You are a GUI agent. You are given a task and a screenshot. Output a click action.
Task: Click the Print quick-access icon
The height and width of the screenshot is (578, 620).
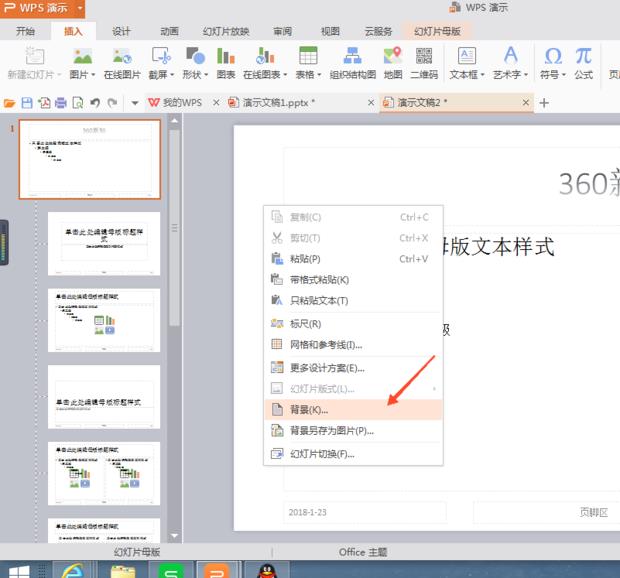point(61,103)
